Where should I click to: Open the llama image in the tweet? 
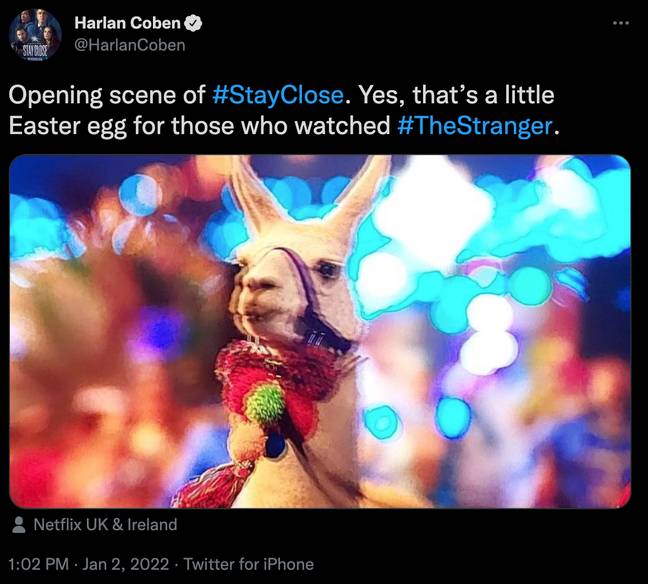(x=320, y=331)
